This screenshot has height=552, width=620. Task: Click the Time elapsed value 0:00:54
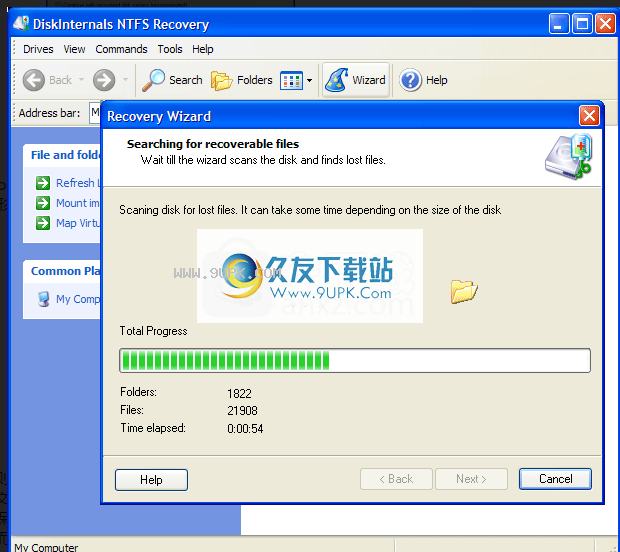[x=245, y=429]
